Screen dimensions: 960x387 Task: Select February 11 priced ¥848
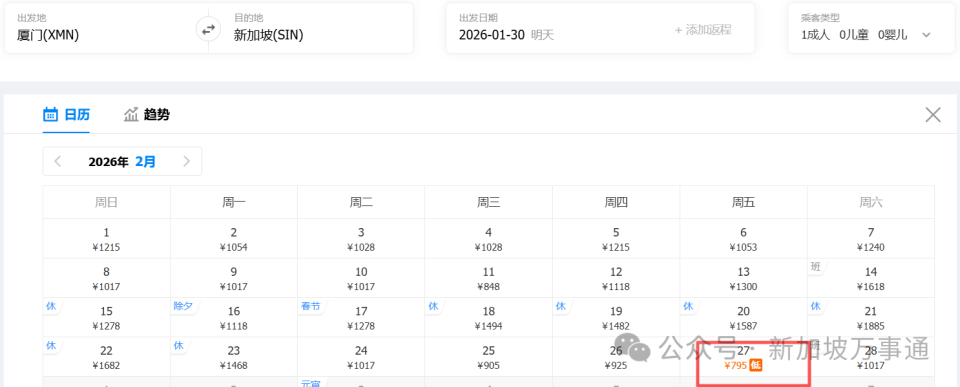489,278
